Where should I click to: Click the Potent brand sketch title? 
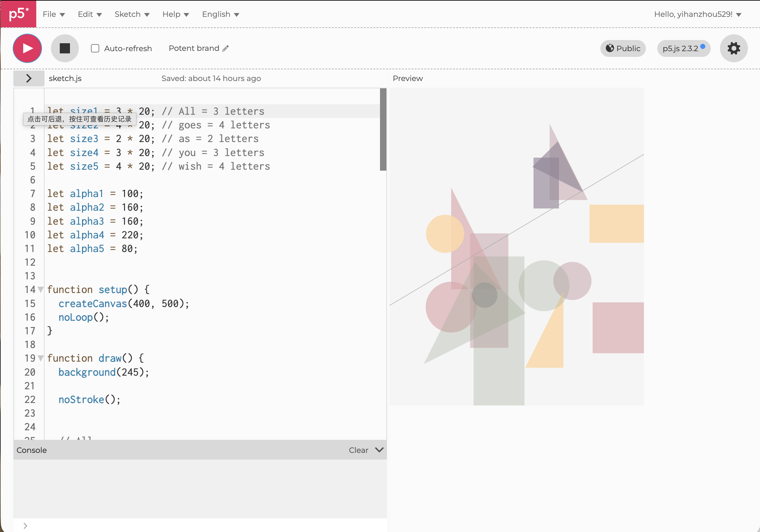point(194,48)
